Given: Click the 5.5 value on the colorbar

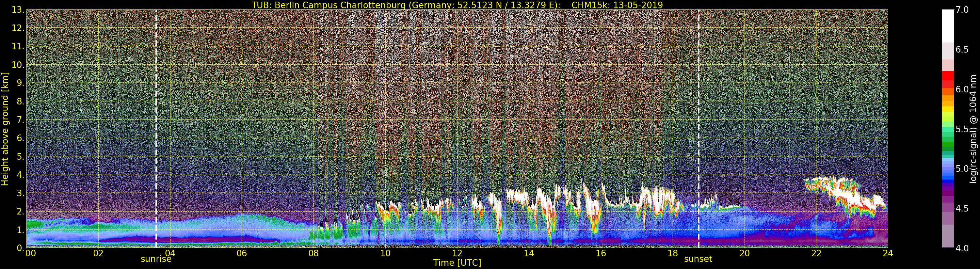Looking at the screenshot, I should [x=962, y=129].
